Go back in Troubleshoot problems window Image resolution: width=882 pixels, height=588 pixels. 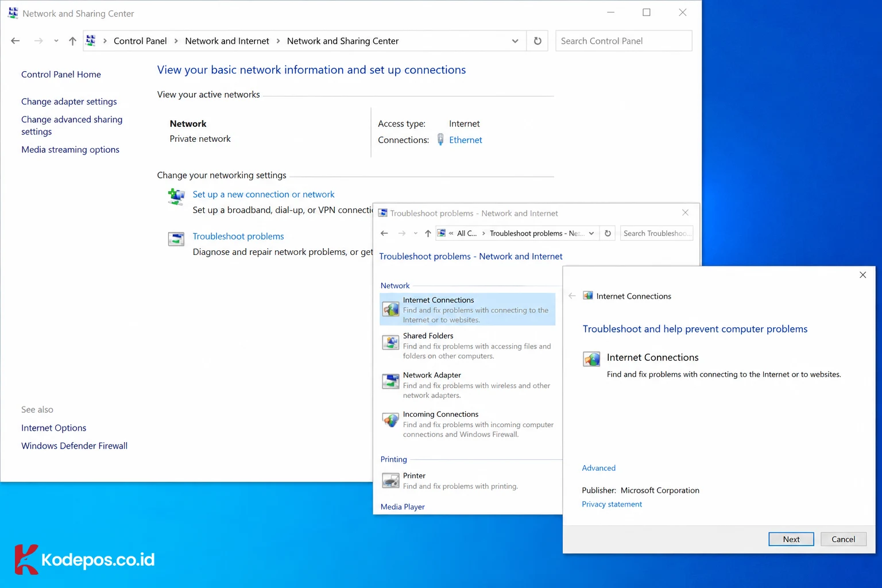pyautogui.click(x=384, y=233)
